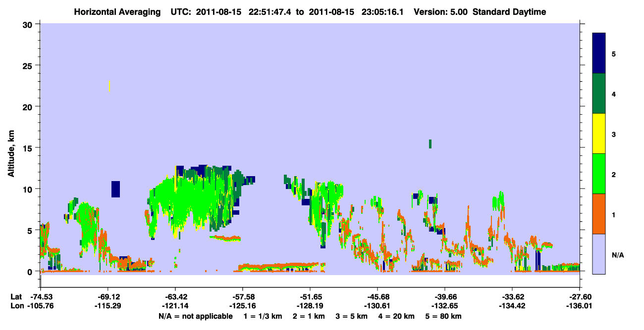
Task: Click the altitude tick label 30
Action: (29, 24)
